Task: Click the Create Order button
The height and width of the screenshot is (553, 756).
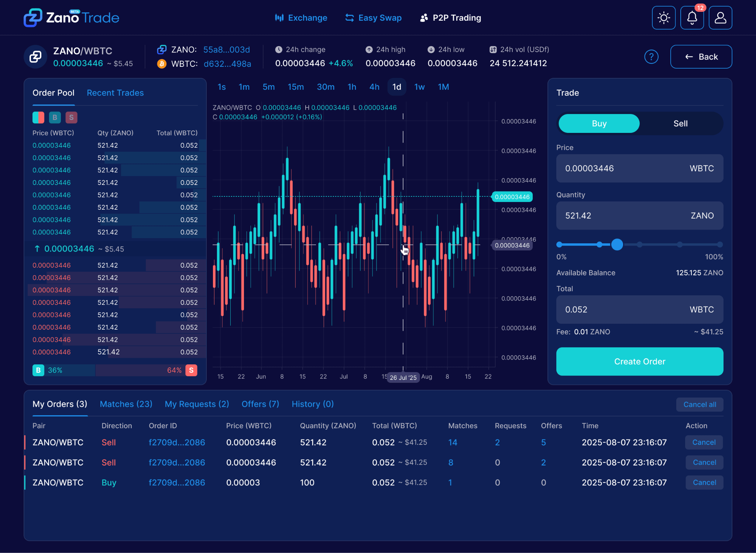Action: (x=639, y=361)
